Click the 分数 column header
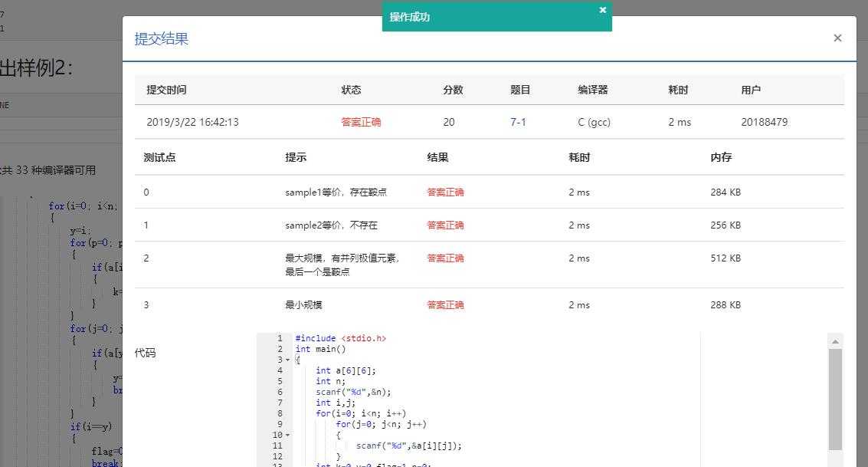The image size is (868, 467). [x=453, y=90]
